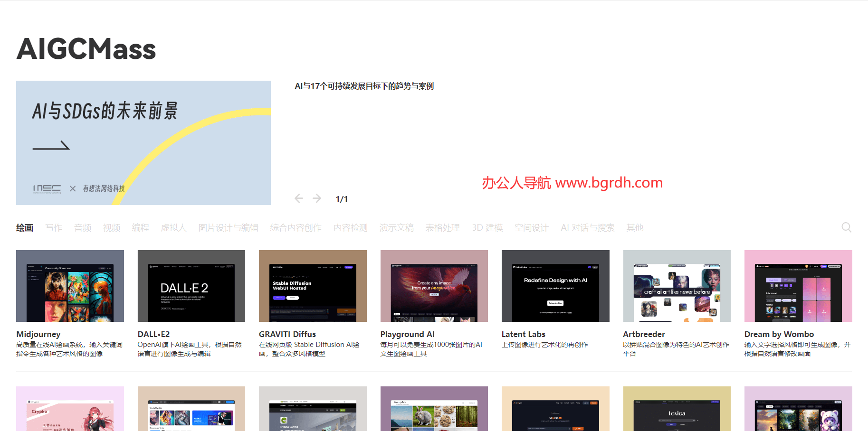
Task: Click the previous slide arrow
Action: [299, 198]
